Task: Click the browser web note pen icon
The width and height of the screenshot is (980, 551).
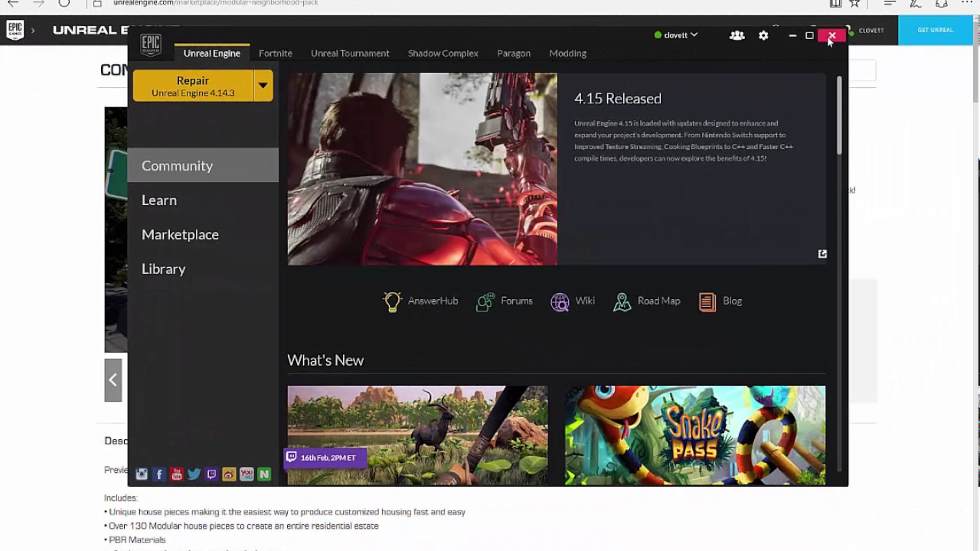Action: click(916, 3)
